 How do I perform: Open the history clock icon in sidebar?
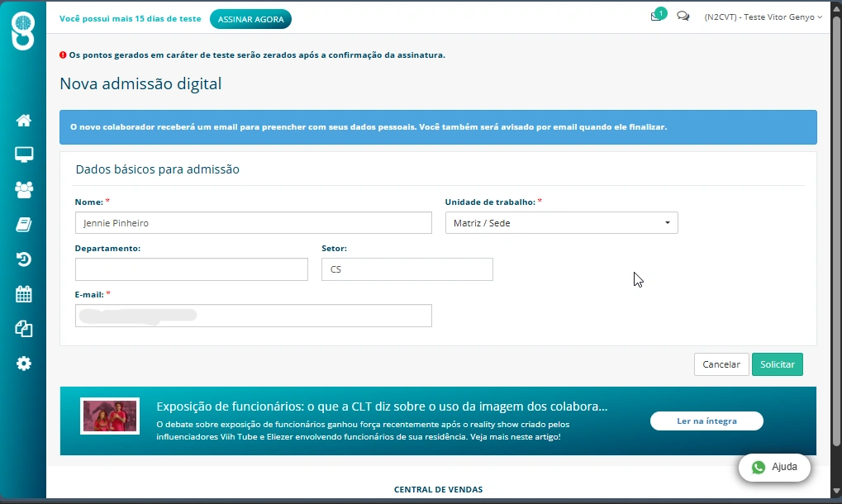(24, 259)
